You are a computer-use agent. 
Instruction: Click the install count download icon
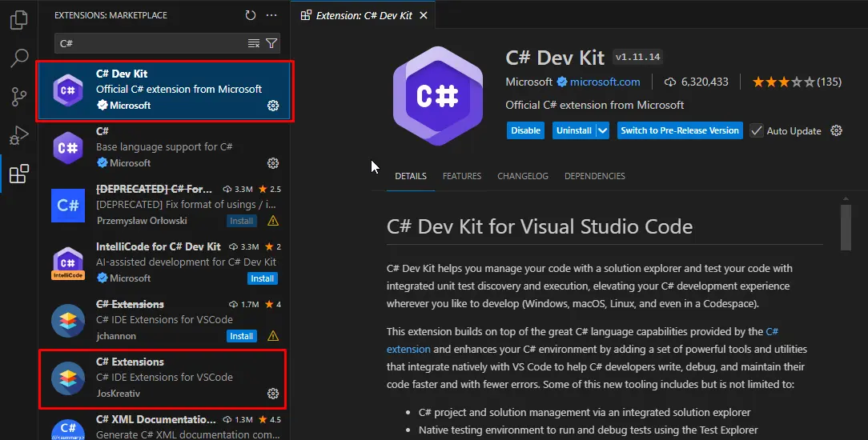pyautogui.click(x=670, y=82)
